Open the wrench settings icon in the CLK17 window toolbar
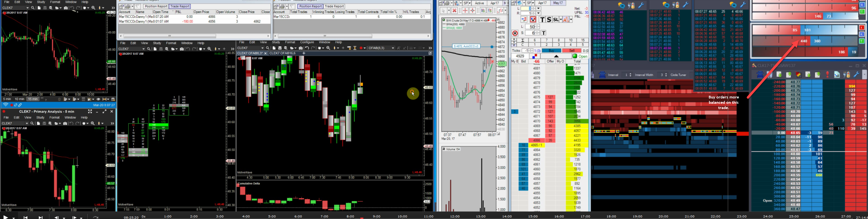Image resolution: width=868 pixels, height=219 pixels. pos(856,75)
